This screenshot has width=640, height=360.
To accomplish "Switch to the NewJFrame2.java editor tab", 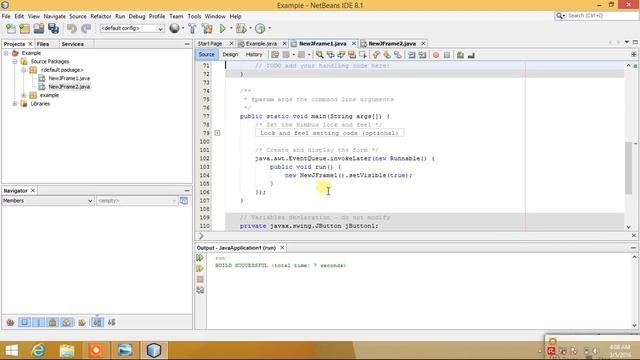I will point(392,43).
